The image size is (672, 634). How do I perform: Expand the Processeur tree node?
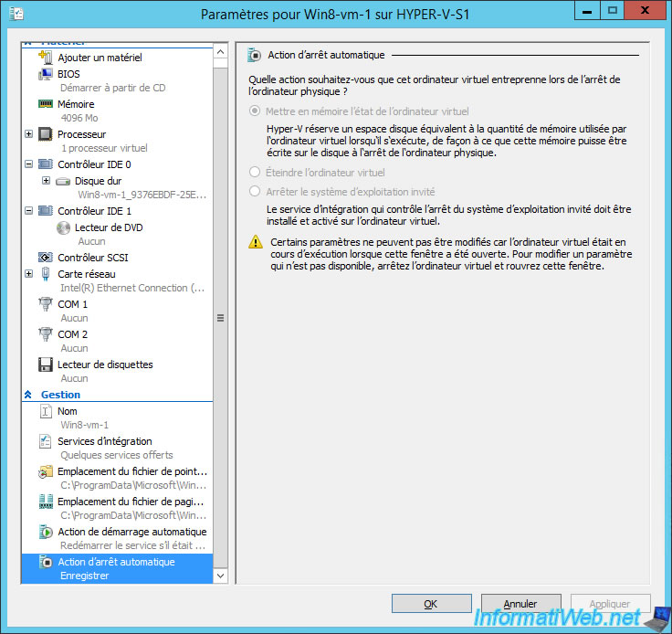[x=28, y=133]
